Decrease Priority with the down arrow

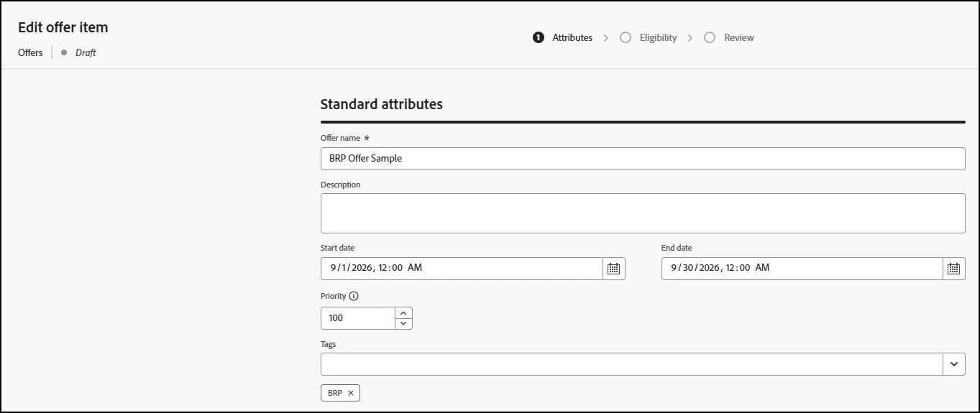(x=403, y=324)
